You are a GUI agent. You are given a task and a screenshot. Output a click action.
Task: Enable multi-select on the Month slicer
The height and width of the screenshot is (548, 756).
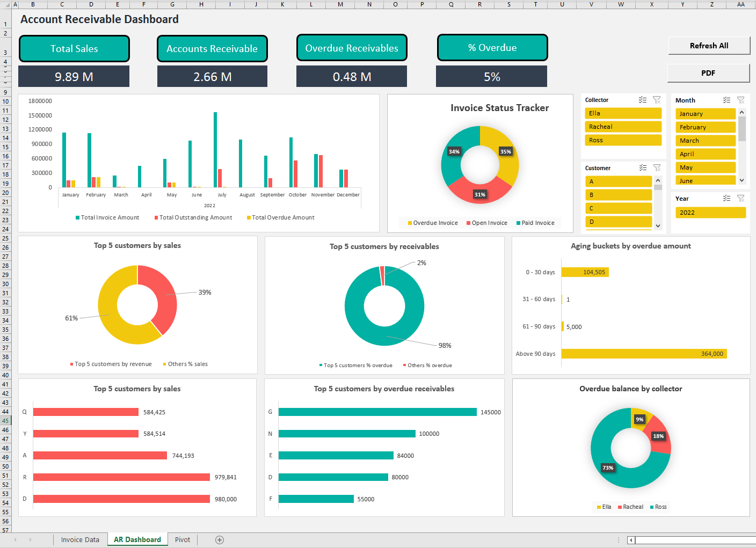[726, 100]
